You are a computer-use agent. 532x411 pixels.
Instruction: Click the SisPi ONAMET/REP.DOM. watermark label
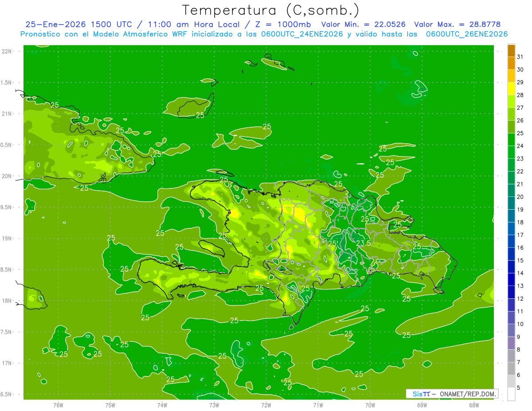452,394
